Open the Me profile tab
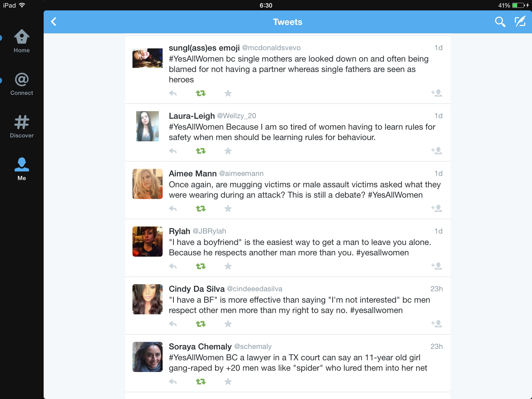This screenshot has height=399, width=532. pos(22,169)
